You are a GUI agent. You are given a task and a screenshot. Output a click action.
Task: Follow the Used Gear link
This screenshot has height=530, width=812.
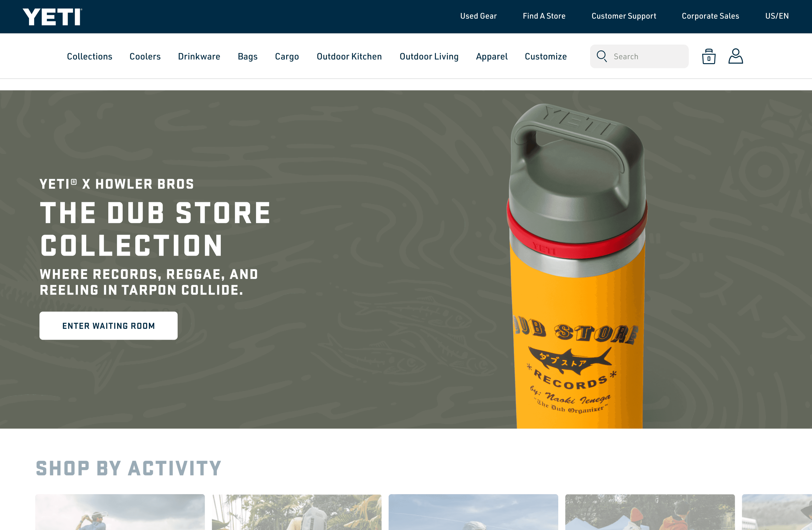[478, 16]
